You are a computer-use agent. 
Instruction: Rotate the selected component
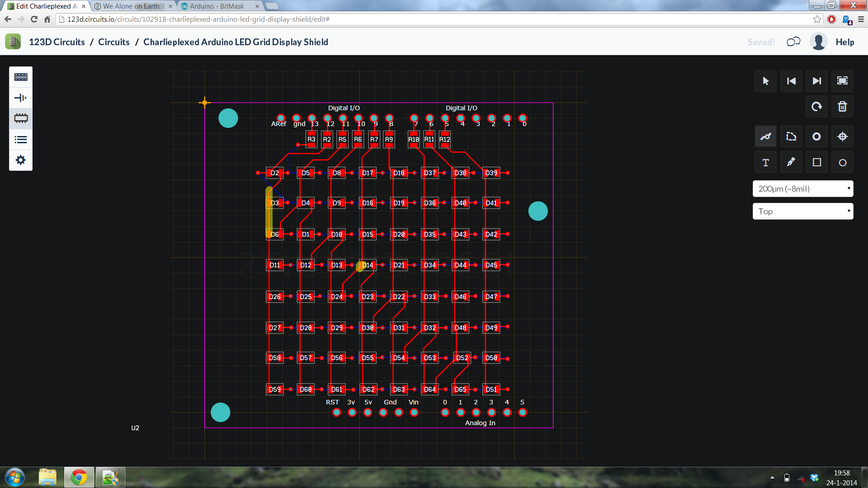click(816, 107)
